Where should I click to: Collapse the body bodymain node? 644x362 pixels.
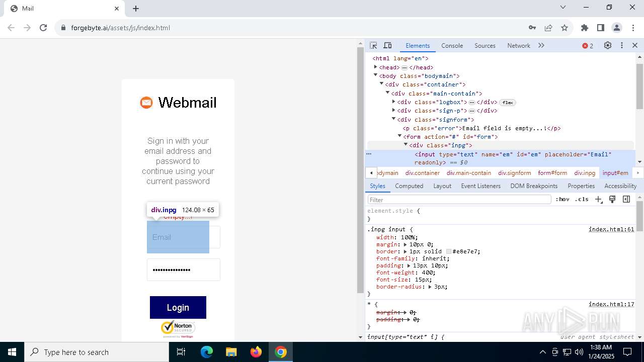(375, 75)
